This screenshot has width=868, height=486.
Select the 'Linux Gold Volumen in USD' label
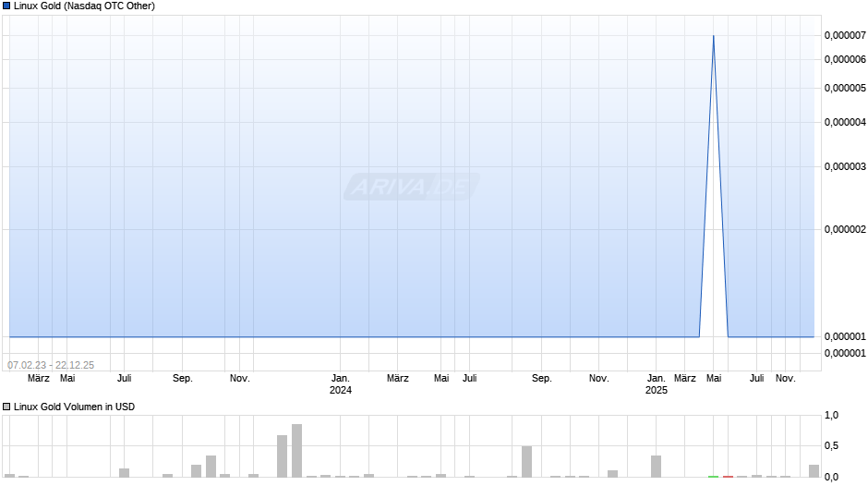pyautogui.click(x=74, y=407)
